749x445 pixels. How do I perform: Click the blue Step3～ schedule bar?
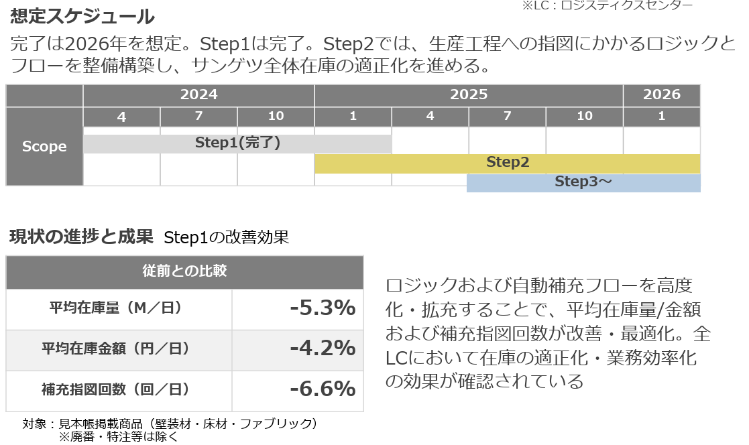pyautogui.click(x=584, y=183)
